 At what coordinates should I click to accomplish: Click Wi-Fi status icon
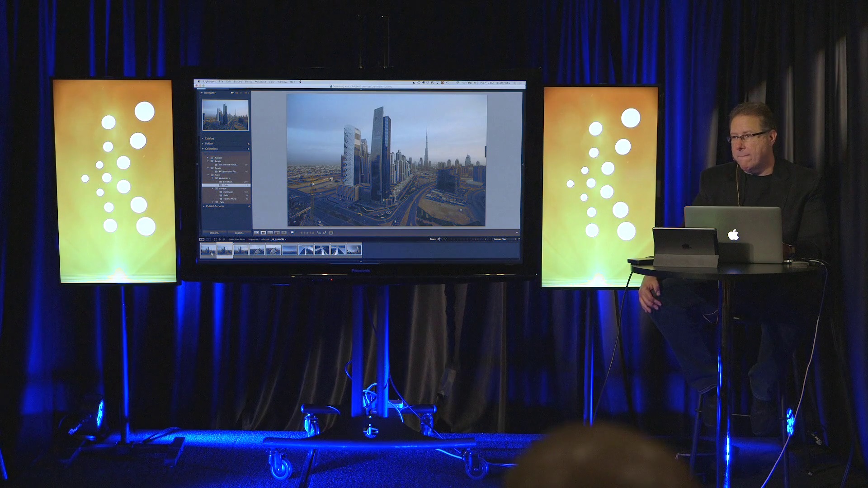coord(458,83)
